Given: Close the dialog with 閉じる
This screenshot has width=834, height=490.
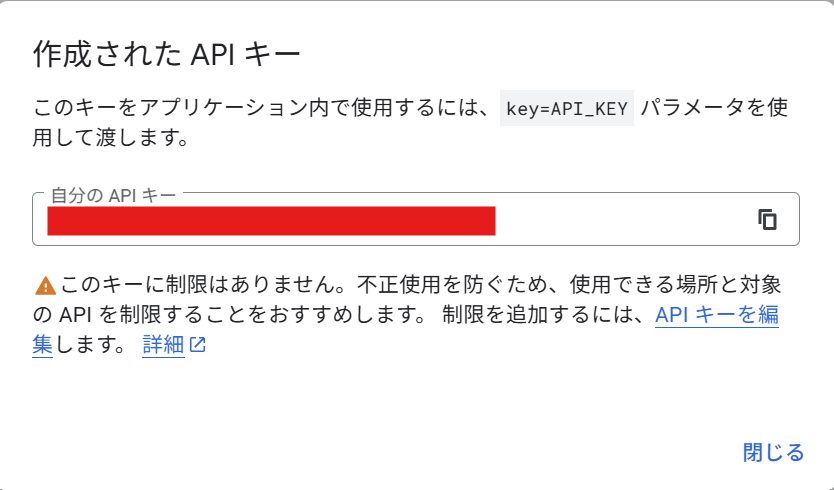Looking at the screenshot, I should pos(773,452).
